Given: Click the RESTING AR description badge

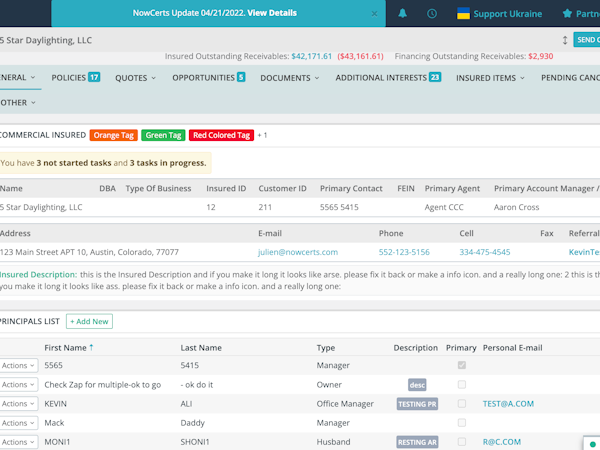Looking at the screenshot, I should click(x=417, y=442).
